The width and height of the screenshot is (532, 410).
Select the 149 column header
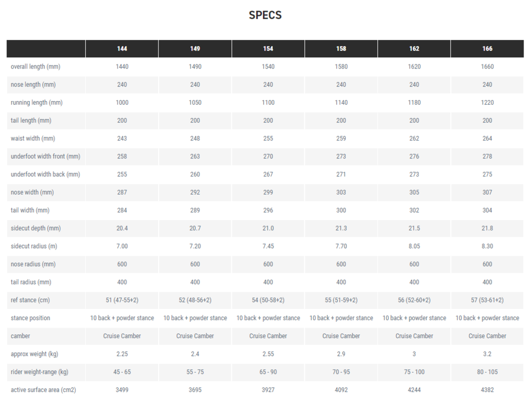point(195,49)
